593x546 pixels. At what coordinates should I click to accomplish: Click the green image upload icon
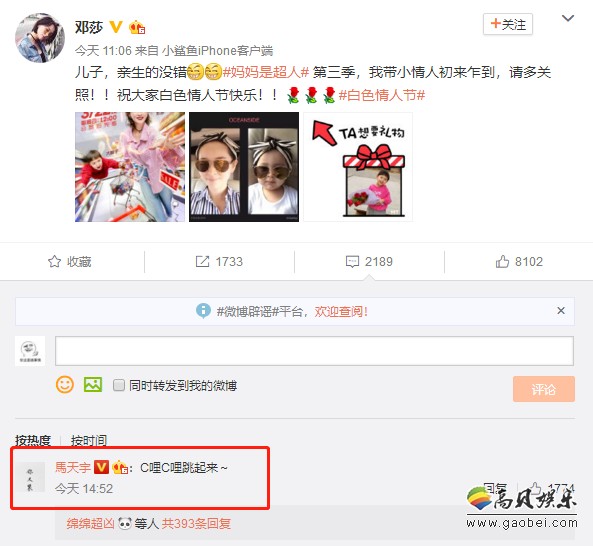pos(93,385)
